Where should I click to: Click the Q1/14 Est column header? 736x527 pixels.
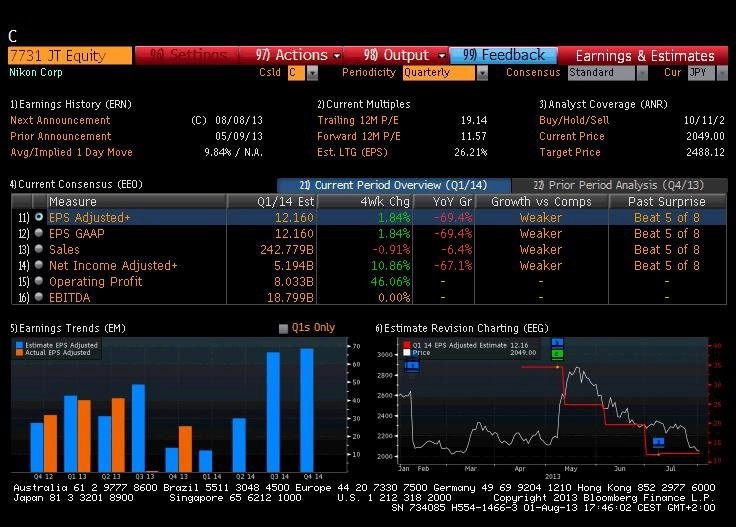click(x=272, y=201)
